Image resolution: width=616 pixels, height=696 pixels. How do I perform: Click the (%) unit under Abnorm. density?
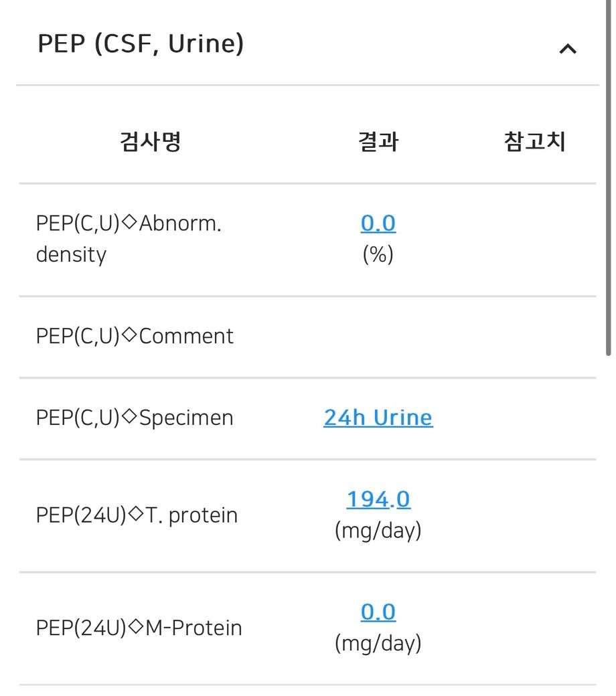(x=378, y=254)
